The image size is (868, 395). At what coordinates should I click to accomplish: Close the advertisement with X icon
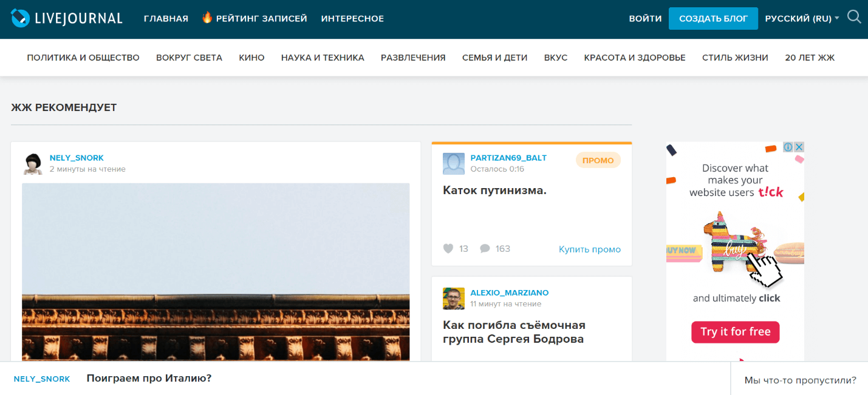(799, 147)
